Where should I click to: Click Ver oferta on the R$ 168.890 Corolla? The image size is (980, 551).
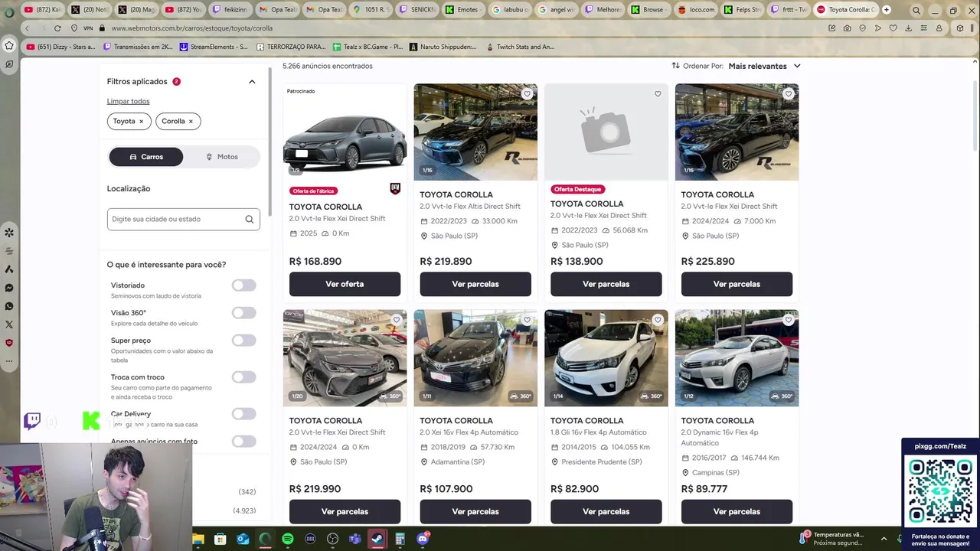click(x=345, y=284)
